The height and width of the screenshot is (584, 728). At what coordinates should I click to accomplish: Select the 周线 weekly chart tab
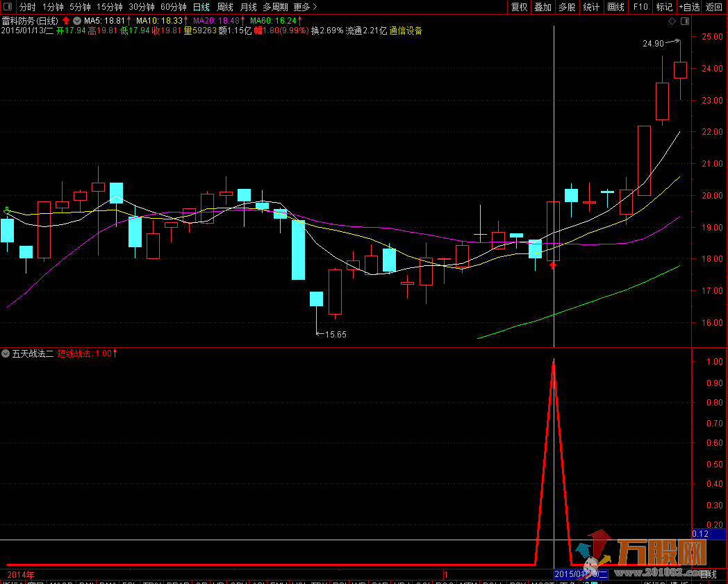point(224,7)
